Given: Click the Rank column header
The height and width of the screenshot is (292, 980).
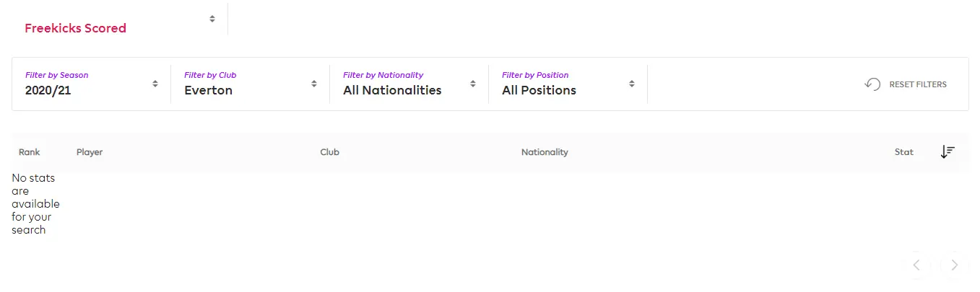Looking at the screenshot, I should tap(30, 152).
